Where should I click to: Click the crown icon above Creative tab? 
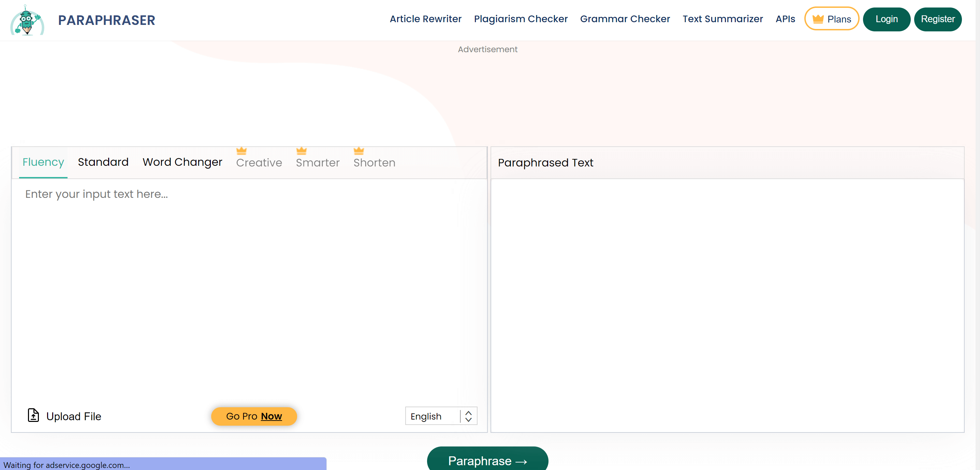[241, 151]
